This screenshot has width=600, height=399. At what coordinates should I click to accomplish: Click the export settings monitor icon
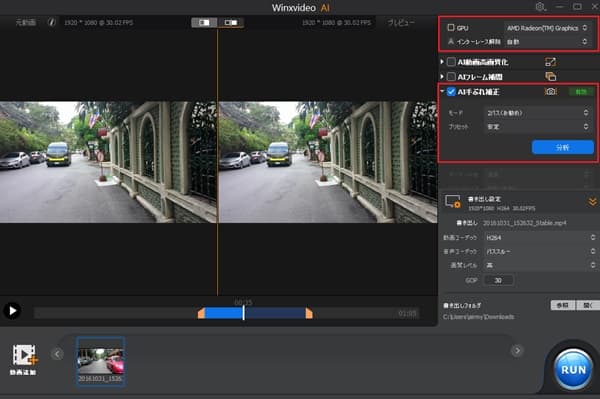click(x=453, y=202)
